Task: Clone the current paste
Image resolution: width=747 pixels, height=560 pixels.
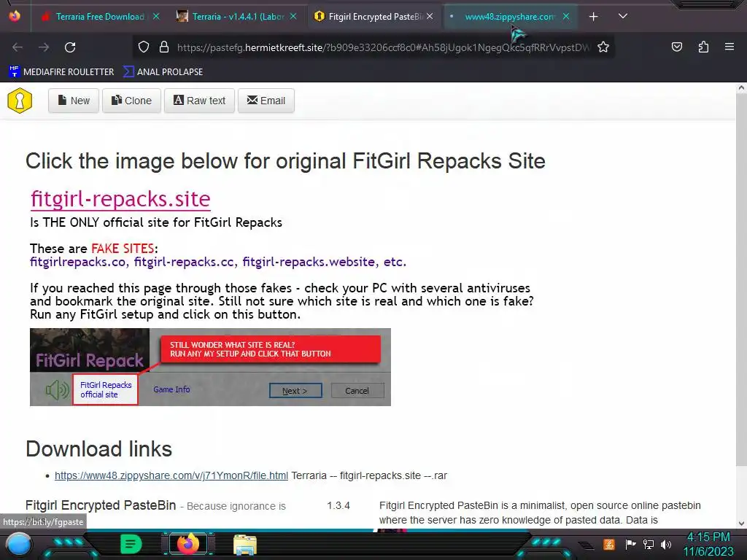Action: pyautogui.click(x=131, y=101)
